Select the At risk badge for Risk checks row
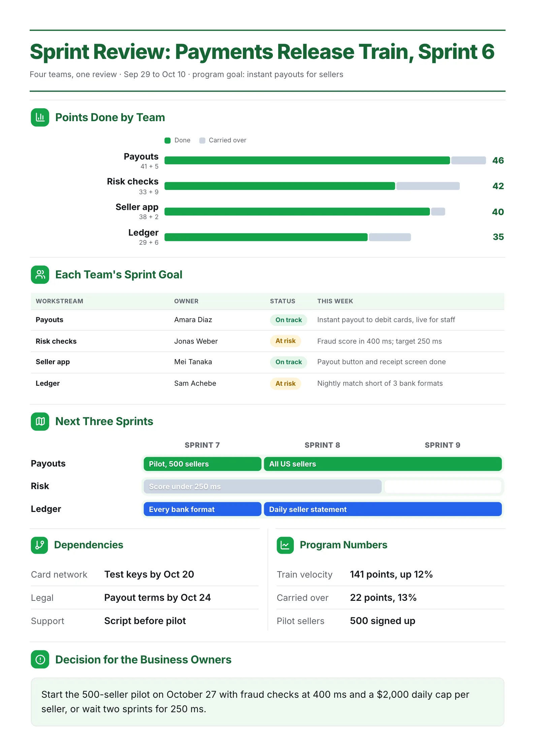 (285, 341)
